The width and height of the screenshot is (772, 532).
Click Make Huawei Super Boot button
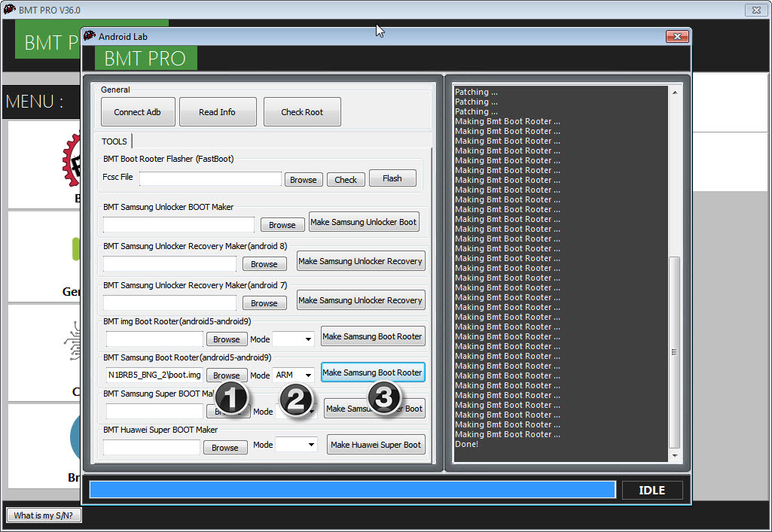pos(376,445)
